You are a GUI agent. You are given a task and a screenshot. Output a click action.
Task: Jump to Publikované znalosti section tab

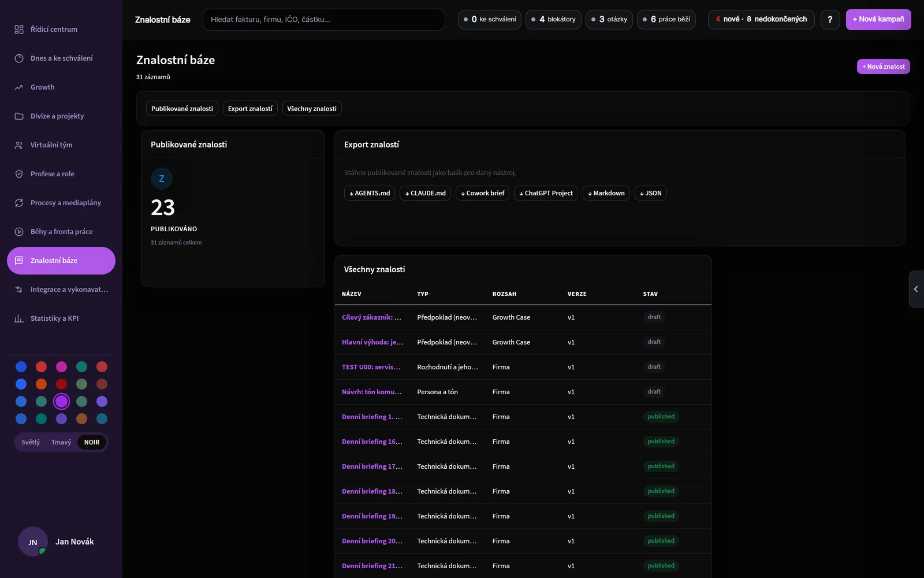[x=182, y=109]
